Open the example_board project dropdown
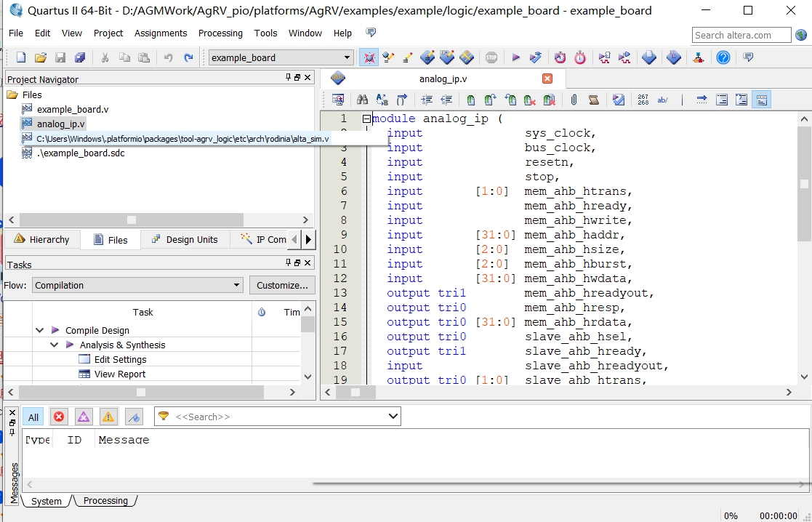 (x=347, y=57)
